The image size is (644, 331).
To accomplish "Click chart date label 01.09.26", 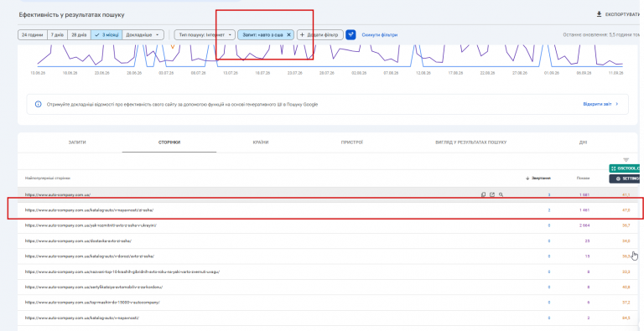I will click(552, 73).
